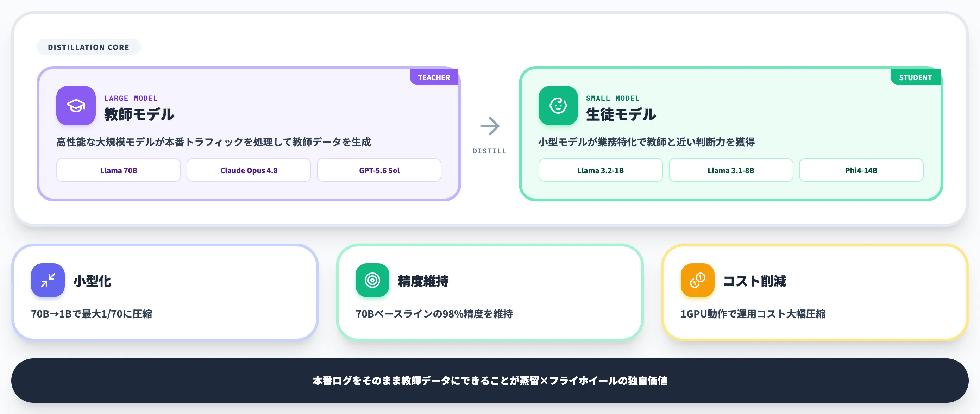Open the 小型化 benefit card

click(x=165, y=292)
